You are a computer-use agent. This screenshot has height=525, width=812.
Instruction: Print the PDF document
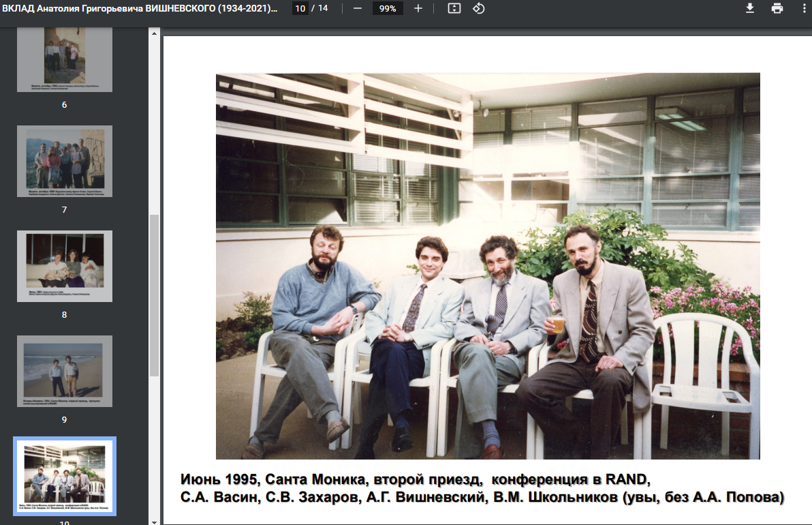point(777,8)
